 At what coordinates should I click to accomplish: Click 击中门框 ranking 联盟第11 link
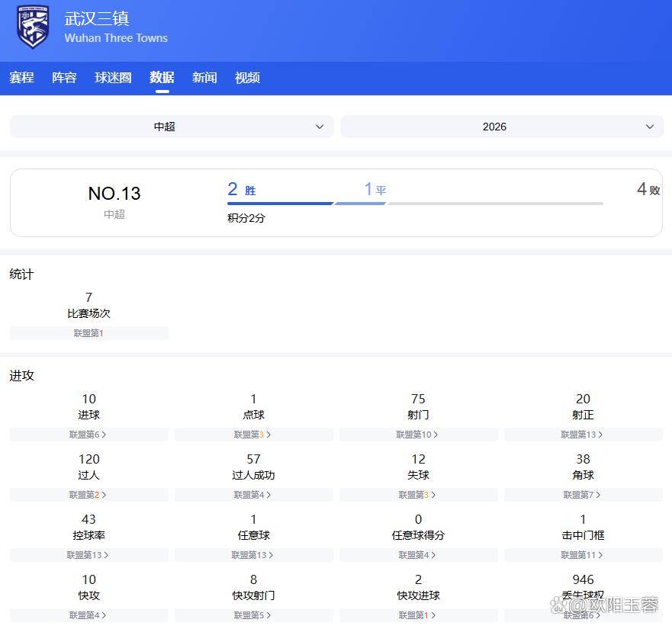(x=583, y=555)
